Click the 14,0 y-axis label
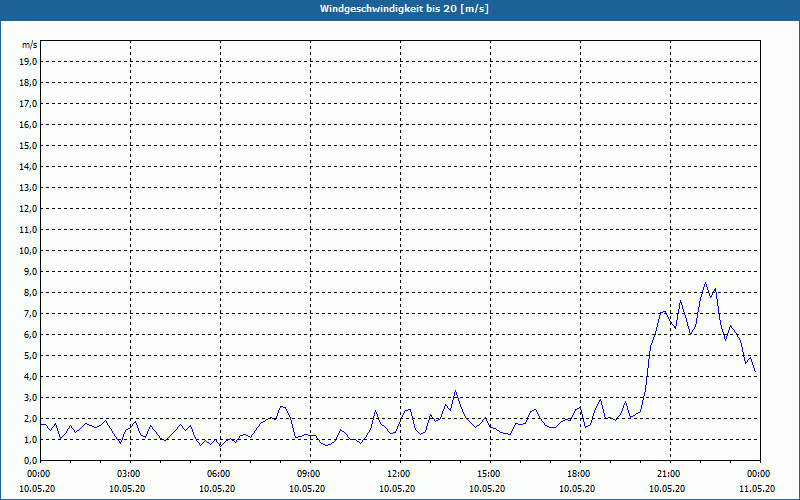 [28, 166]
